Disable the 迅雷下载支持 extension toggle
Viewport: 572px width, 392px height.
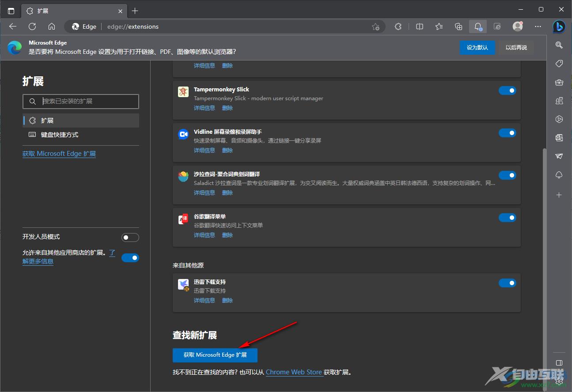(508, 283)
